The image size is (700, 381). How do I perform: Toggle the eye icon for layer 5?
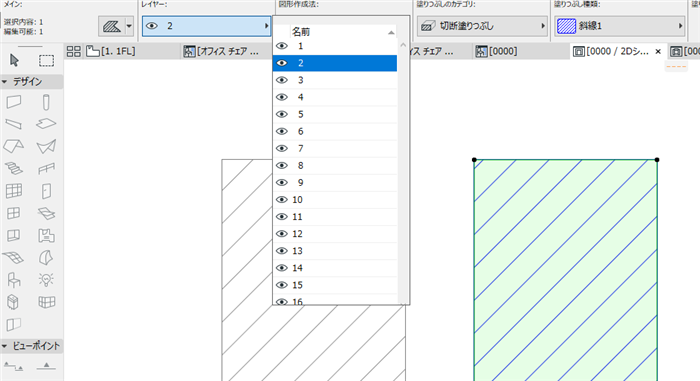(x=282, y=114)
